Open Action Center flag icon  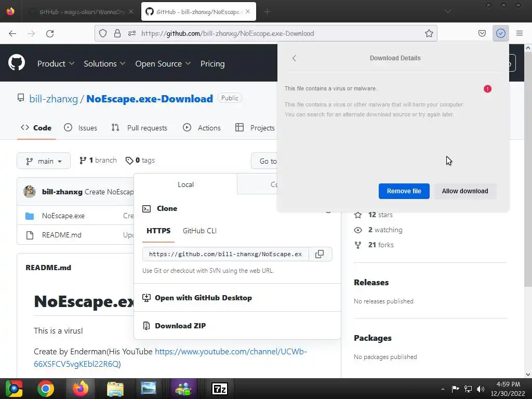[x=455, y=389]
